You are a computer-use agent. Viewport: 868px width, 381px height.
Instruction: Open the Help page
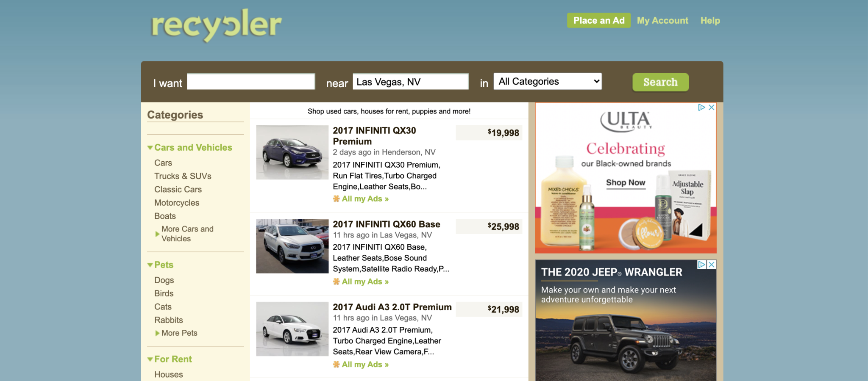point(710,20)
